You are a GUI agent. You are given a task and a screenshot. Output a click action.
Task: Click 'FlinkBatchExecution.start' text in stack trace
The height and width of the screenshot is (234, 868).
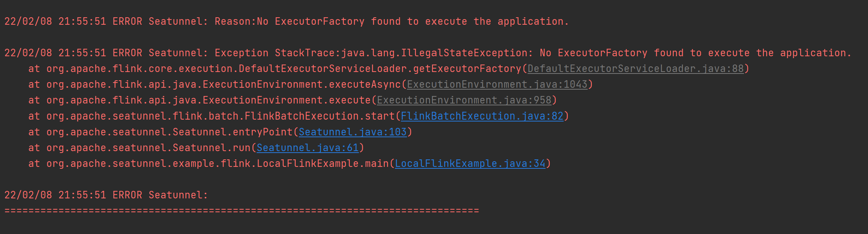click(x=320, y=116)
